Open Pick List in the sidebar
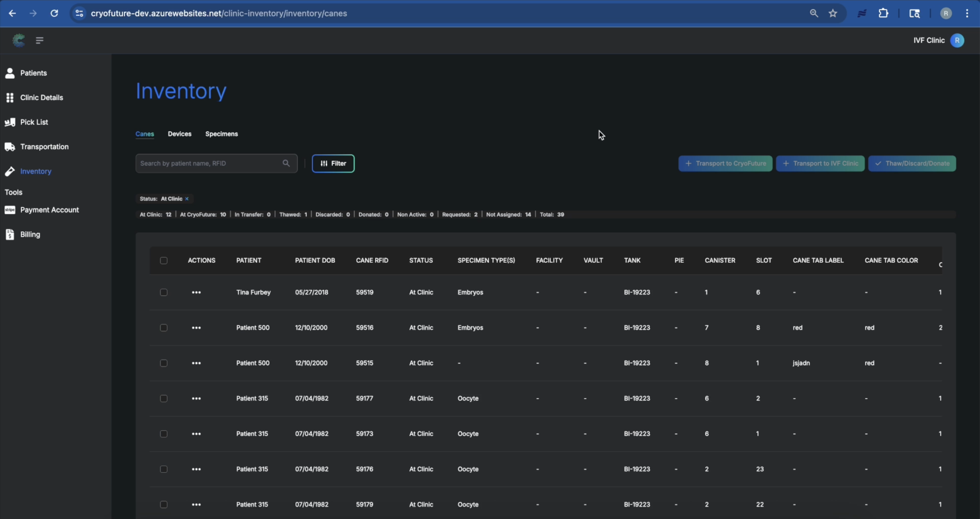Viewport: 980px width, 519px height. pos(34,122)
